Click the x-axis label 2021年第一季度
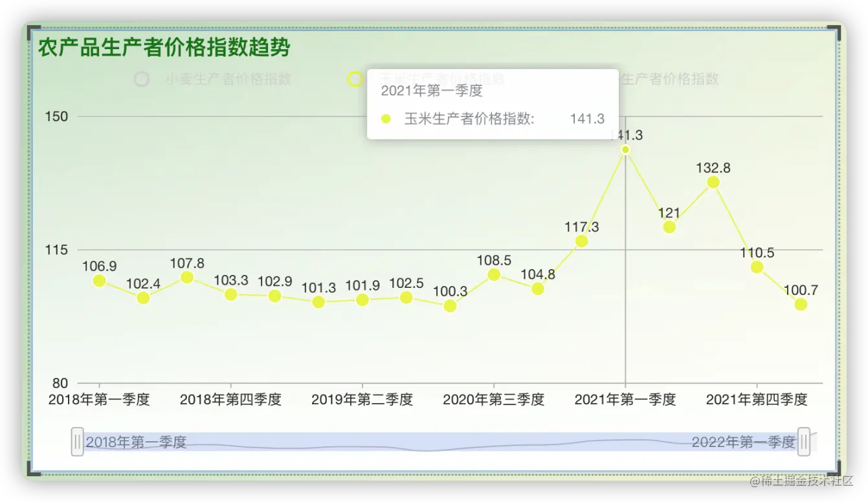This screenshot has width=868, height=502. (x=625, y=400)
